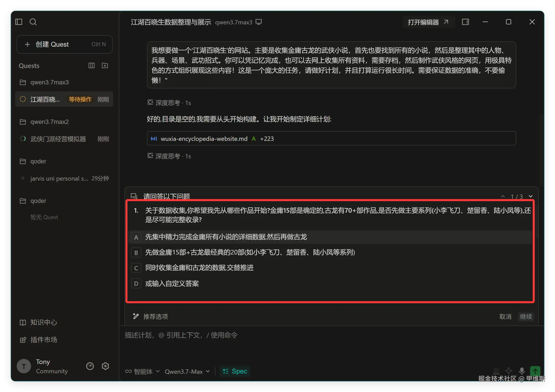Open 知识中心 knowledge center

pos(38,322)
